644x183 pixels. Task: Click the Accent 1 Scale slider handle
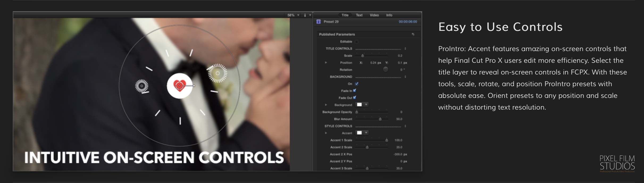pos(387,140)
